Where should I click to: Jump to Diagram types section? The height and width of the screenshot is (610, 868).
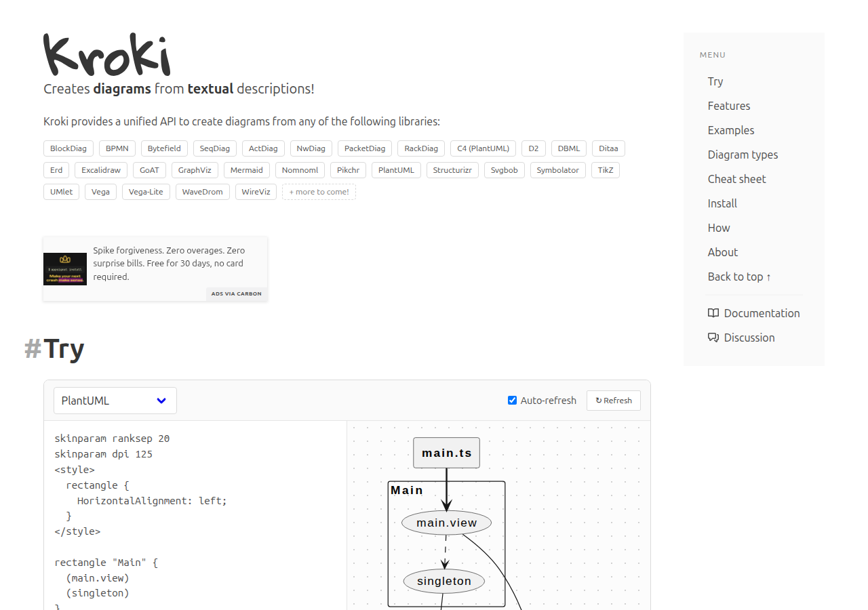click(x=743, y=155)
